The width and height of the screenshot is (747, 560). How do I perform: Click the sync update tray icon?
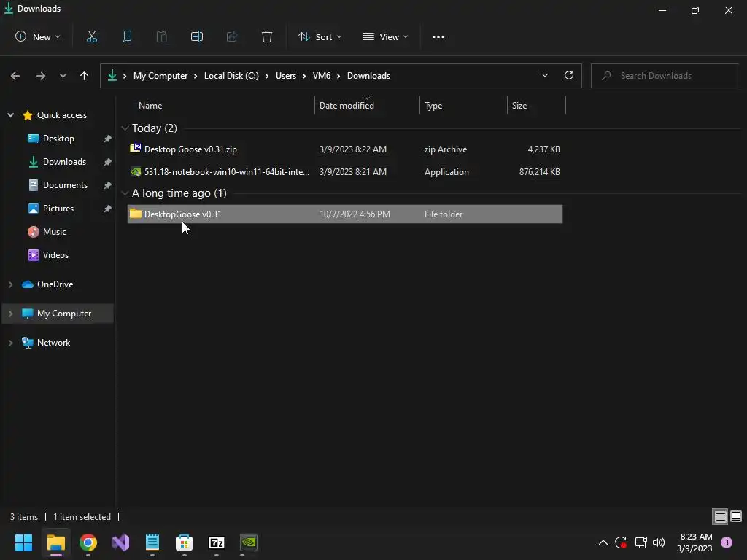[x=621, y=542]
